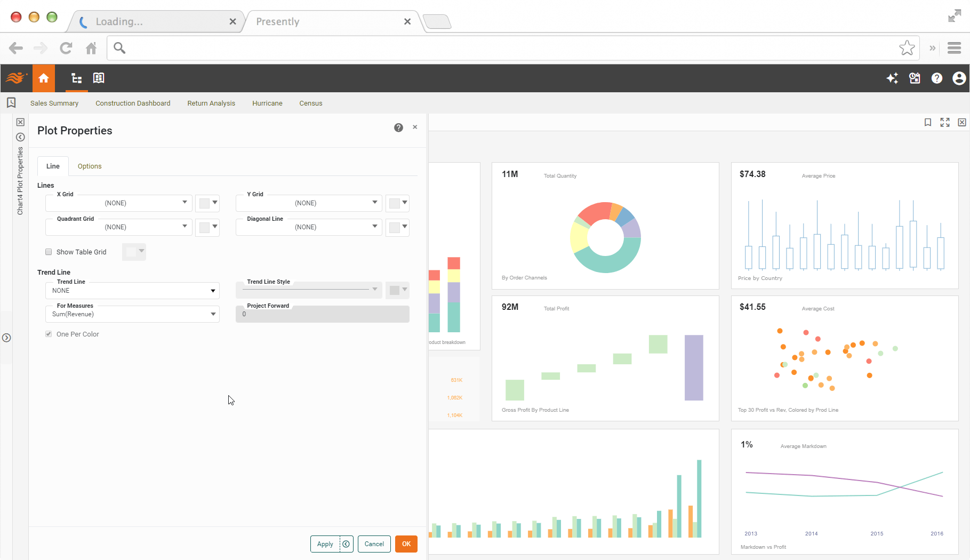The image size is (970, 560).
Task: Open the book library icon
Action: (x=99, y=78)
